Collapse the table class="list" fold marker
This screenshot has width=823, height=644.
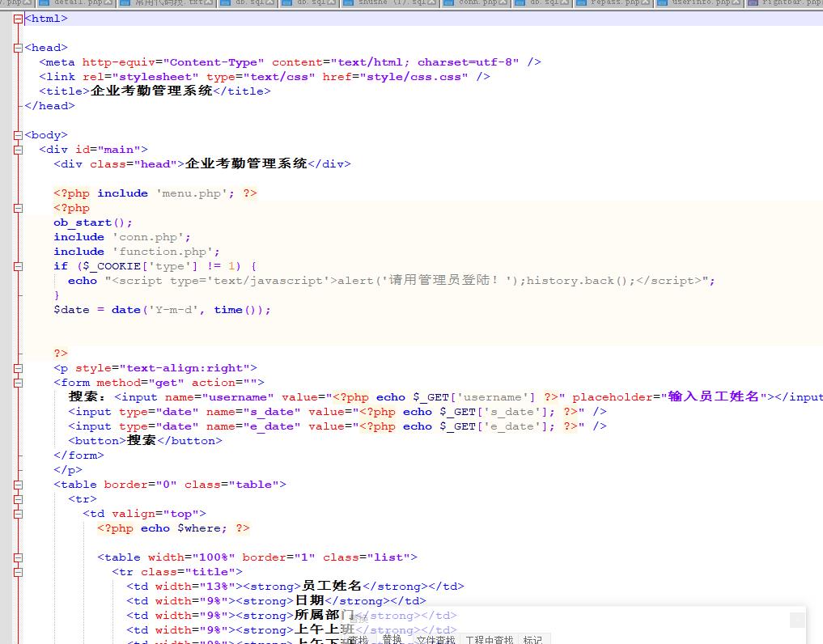click(x=19, y=558)
